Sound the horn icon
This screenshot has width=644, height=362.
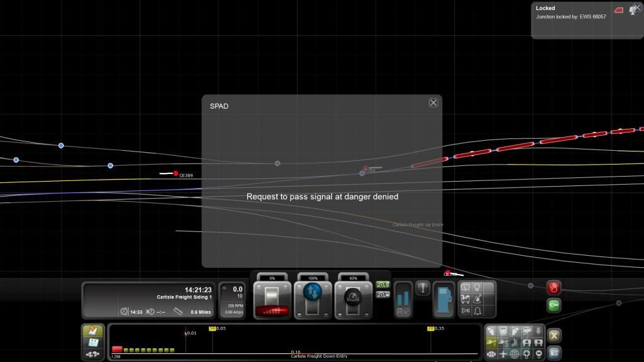click(465, 311)
